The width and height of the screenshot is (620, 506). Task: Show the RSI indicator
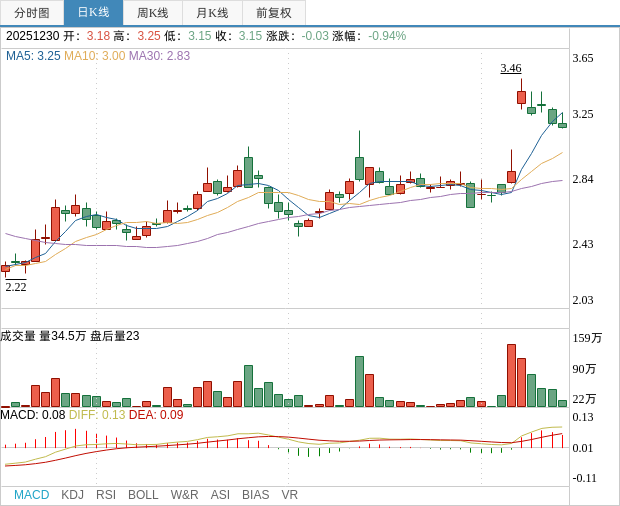(106, 495)
